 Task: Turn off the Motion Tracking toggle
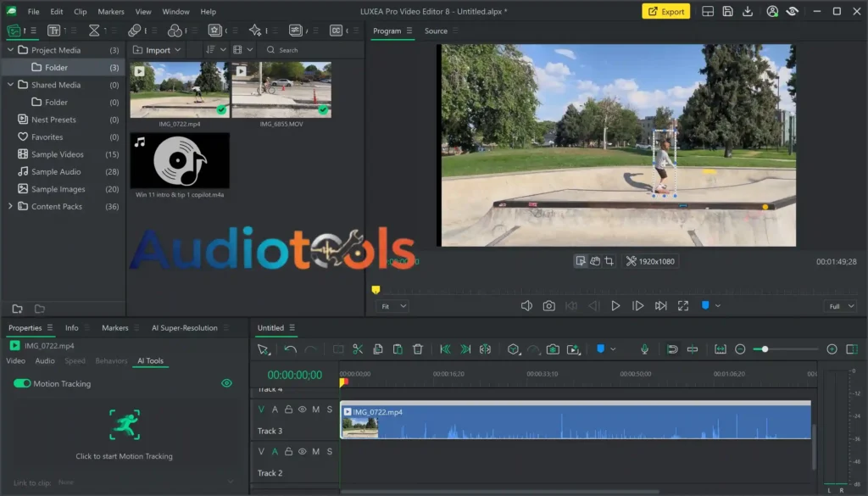(22, 383)
